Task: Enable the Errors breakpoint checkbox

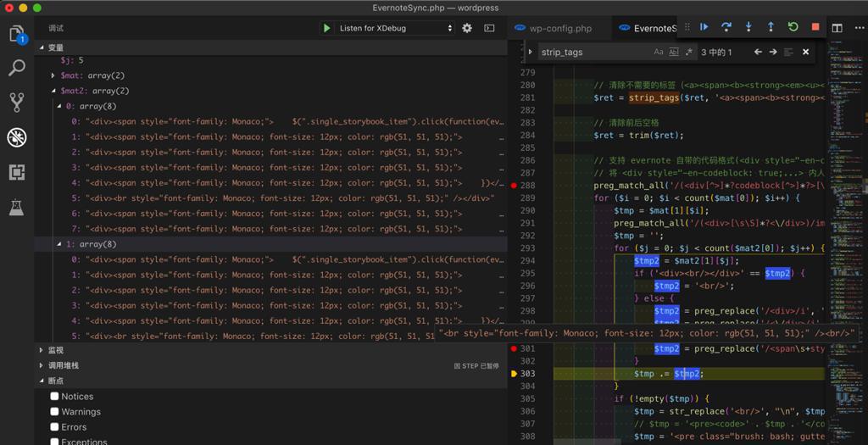Action: (54, 426)
